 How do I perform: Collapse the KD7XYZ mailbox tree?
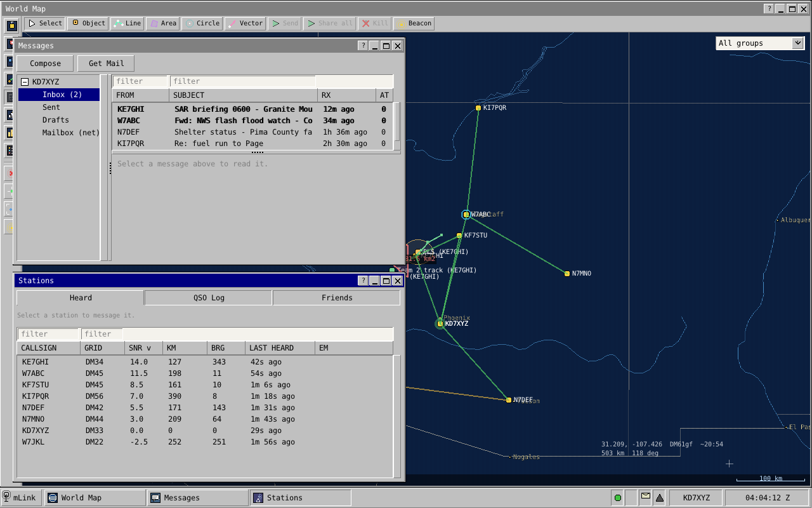pos(25,82)
